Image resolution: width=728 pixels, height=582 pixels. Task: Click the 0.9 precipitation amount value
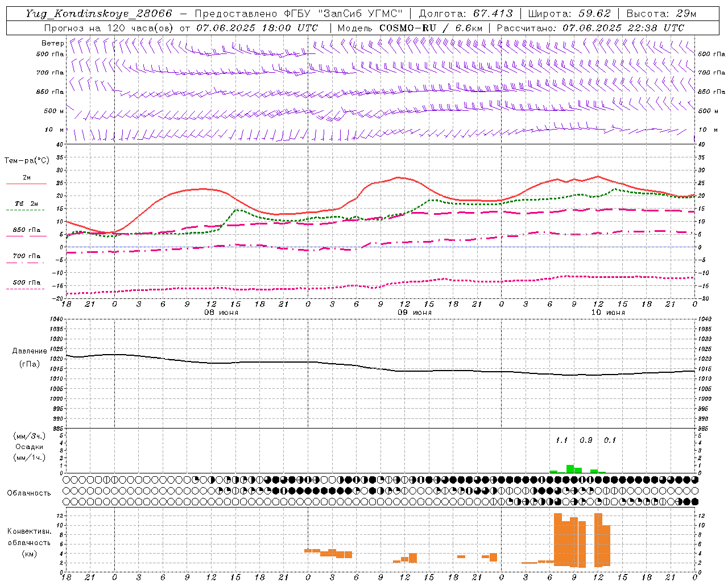point(586,440)
